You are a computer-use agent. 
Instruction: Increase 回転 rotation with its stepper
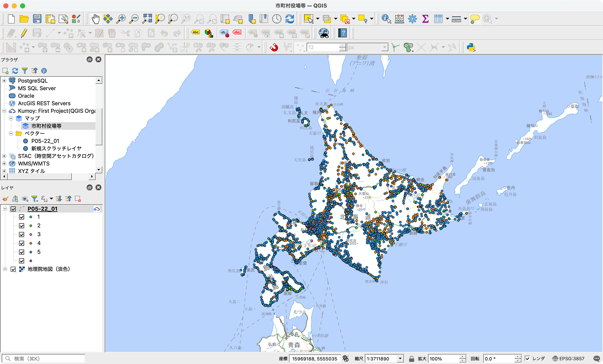click(x=518, y=357)
